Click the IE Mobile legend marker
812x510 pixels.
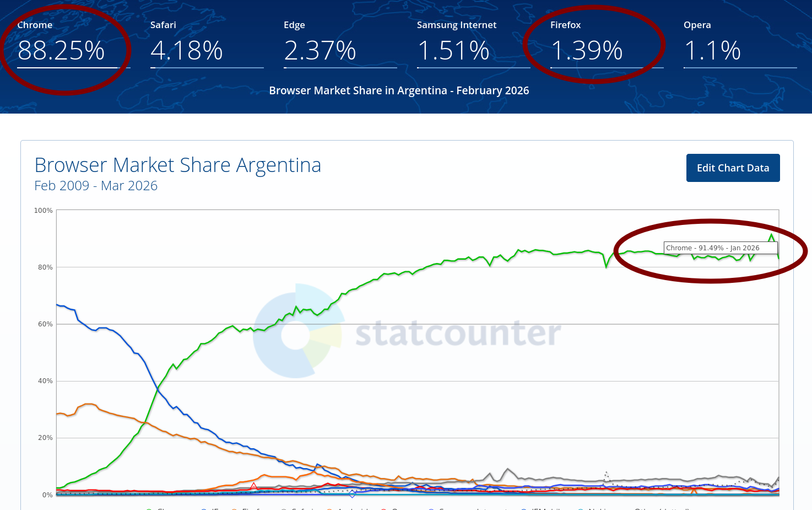pos(523,508)
